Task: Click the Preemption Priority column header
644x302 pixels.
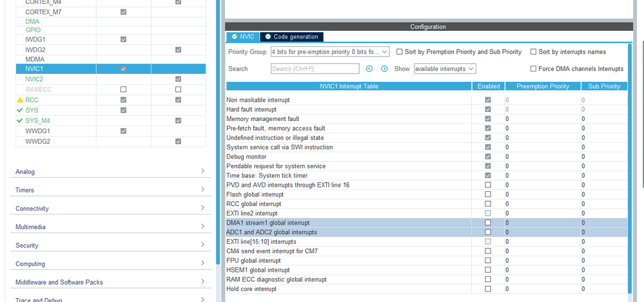Action: point(543,86)
